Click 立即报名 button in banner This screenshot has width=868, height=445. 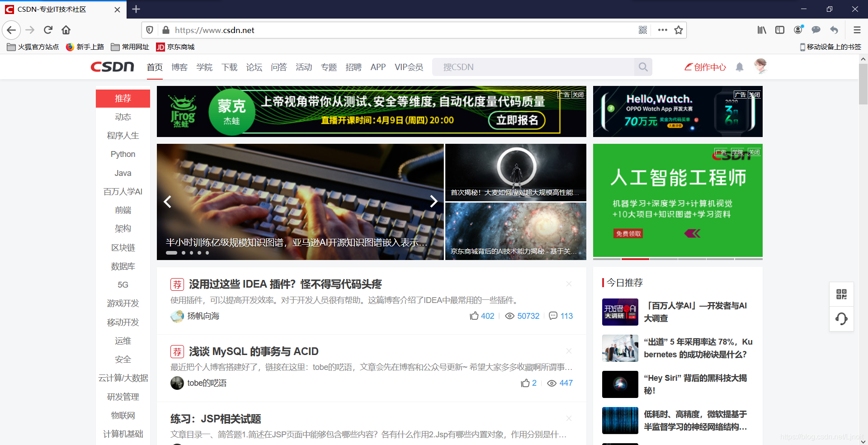517,120
